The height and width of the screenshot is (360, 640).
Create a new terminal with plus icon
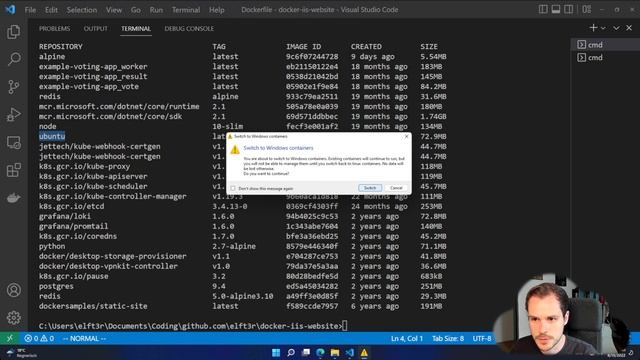pos(593,28)
